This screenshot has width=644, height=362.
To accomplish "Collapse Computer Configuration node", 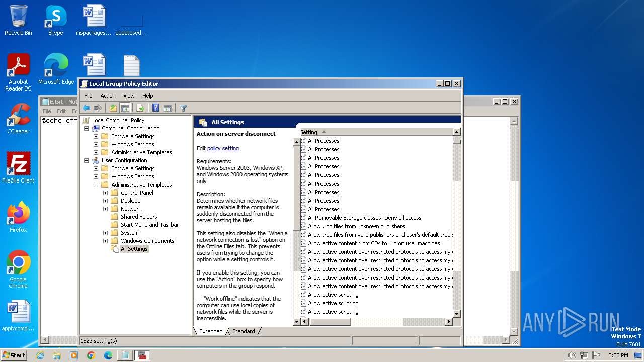I will [x=86, y=128].
